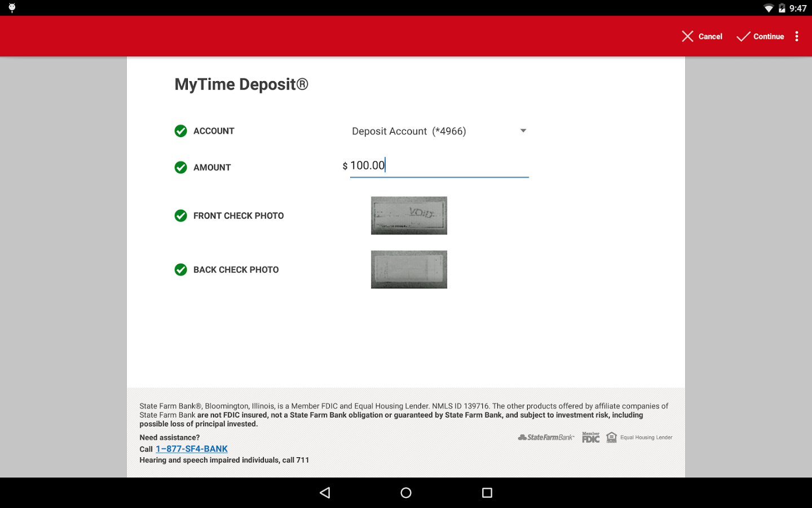Click the Member FDIC logo
Viewport: 812px width, 508px height.
[590, 437]
